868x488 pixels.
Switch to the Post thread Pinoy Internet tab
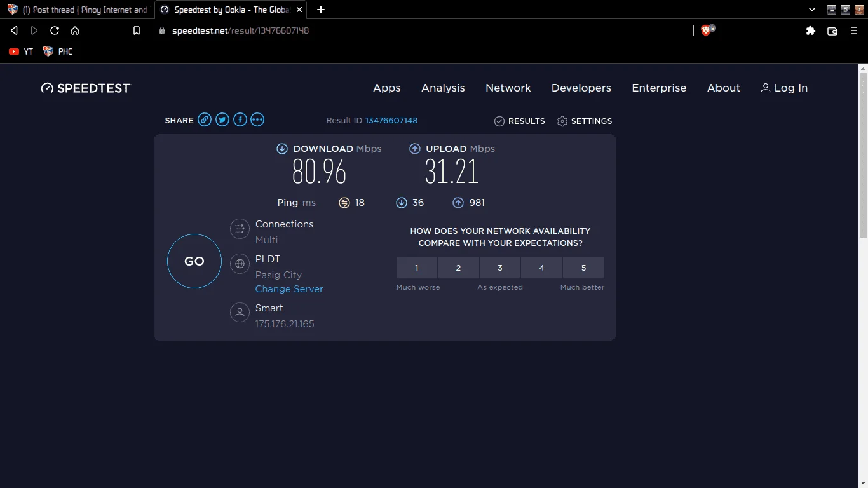coord(78,10)
